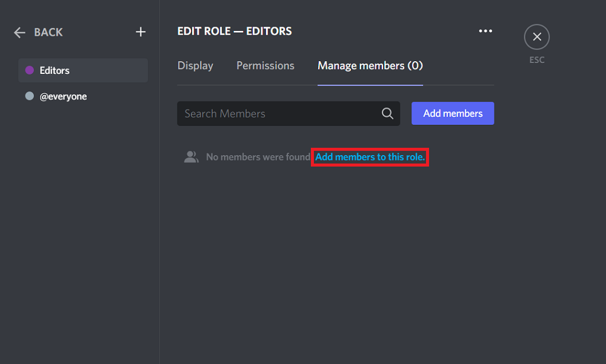Click the EDIT ROLE — EDITORS heading

235,31
